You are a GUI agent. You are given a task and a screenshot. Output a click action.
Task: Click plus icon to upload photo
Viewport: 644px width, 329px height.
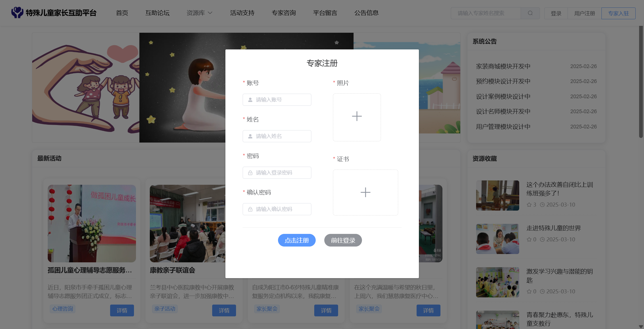click(357, 116)
